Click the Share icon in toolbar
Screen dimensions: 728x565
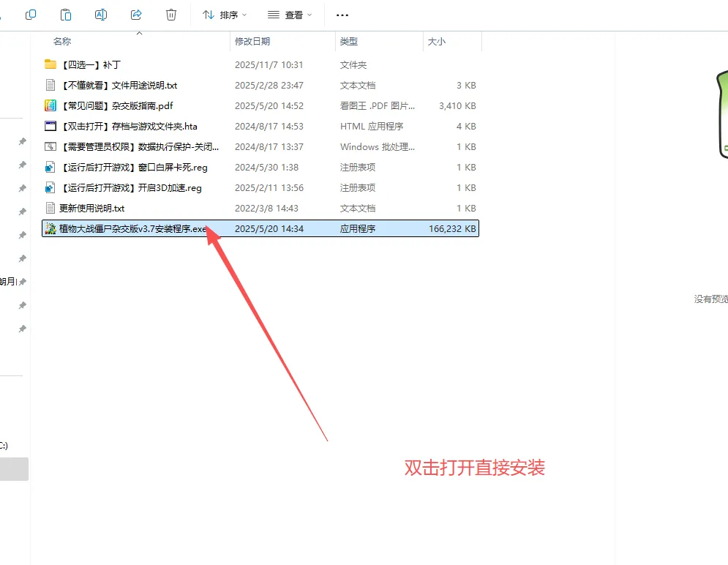(x=136, y=15)
